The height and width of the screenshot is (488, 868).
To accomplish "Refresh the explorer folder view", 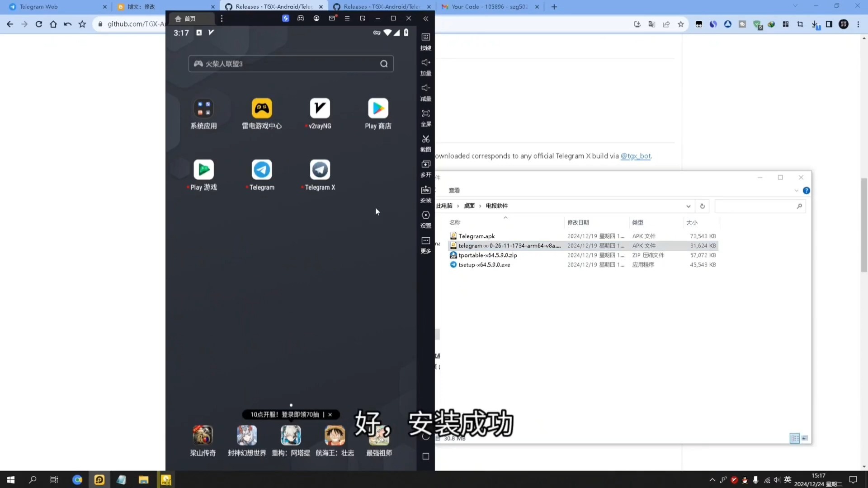I will click(703, 206).
